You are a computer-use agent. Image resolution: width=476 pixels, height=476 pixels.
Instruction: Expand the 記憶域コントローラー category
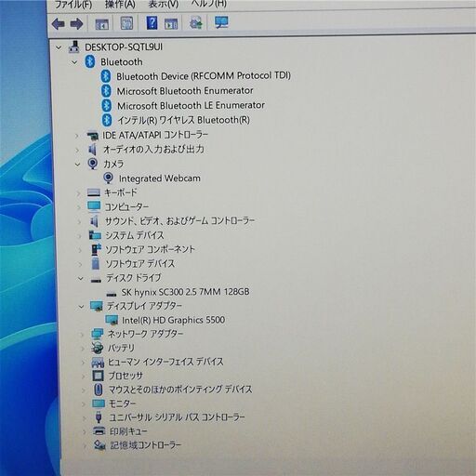click(x=85, y=446)
